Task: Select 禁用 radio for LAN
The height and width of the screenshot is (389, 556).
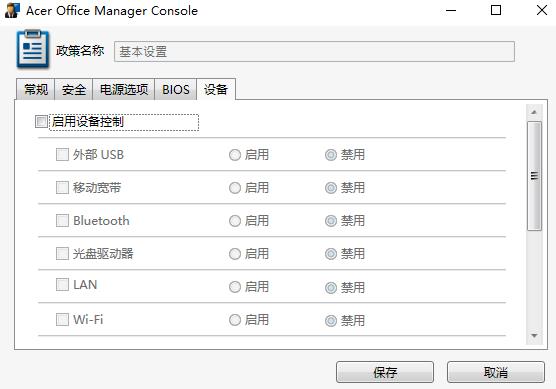Action: 331,287
